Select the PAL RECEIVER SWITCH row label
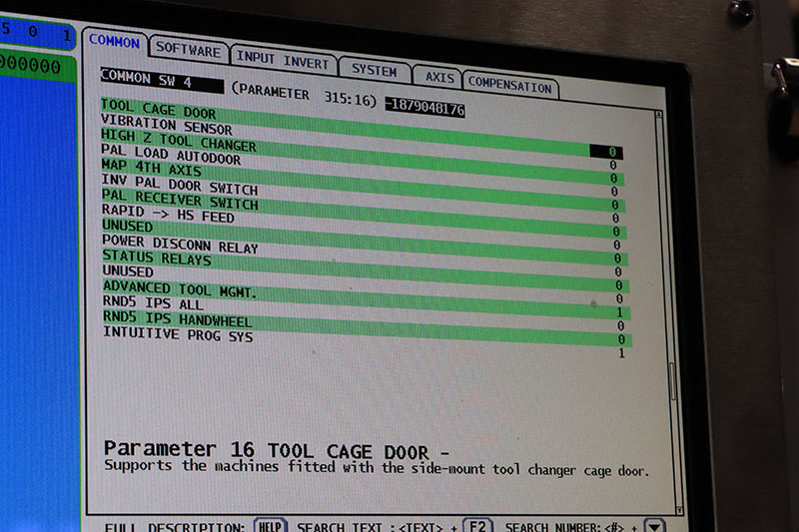The width and height of the screenshot is (799, 532). (x=180, y=199)
